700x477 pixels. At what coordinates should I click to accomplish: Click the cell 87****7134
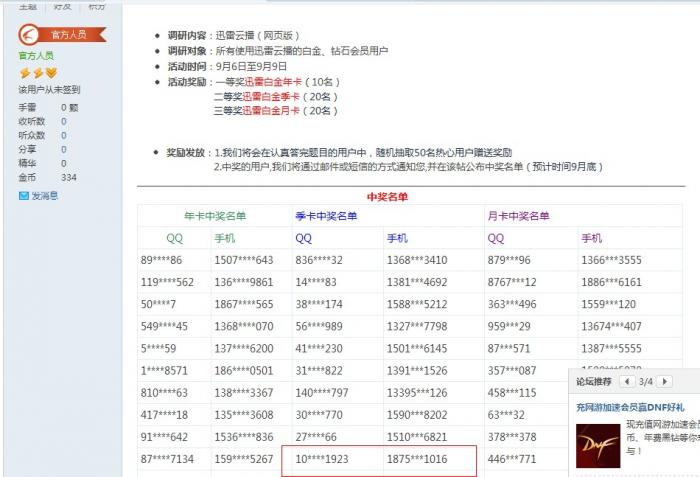(167, 459)
